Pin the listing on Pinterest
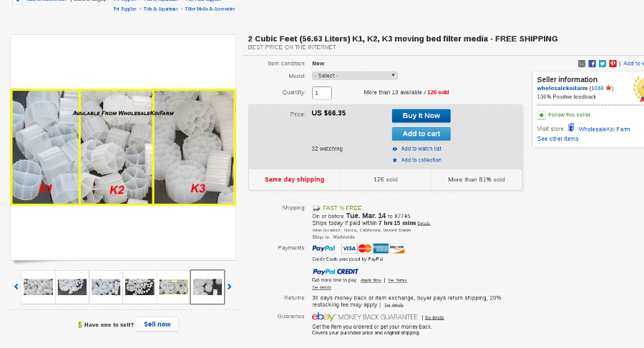644x348 pixels. point(613,64)
